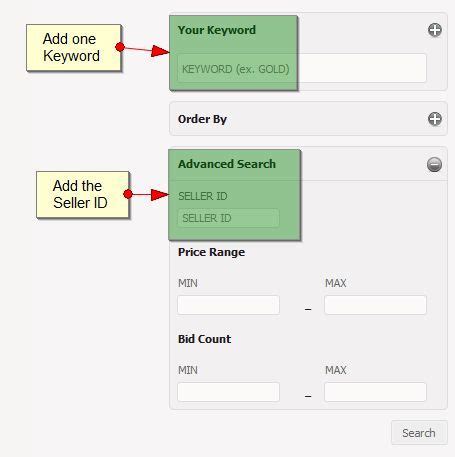The height and width of the screenshot is (457, 455).
Task: Click the Price Range MIN field
Action: pyautogui.click(x=228, y=305)
